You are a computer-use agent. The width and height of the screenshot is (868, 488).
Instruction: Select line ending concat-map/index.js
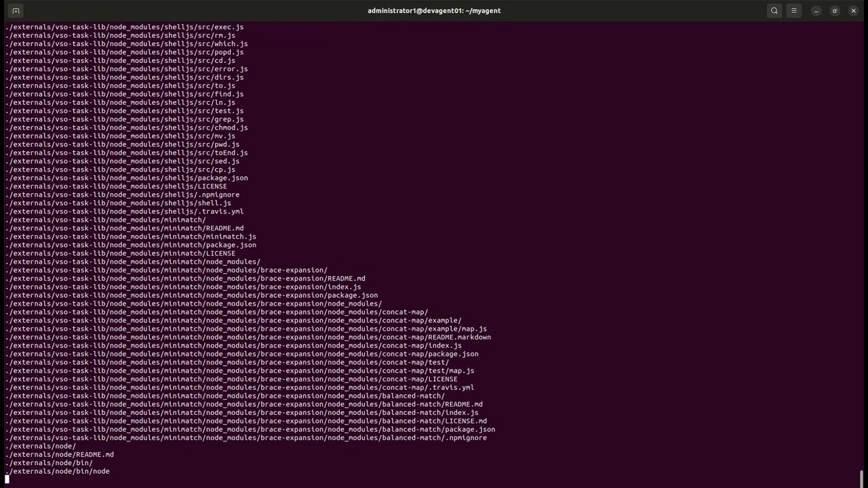click(x=234, y=346)
